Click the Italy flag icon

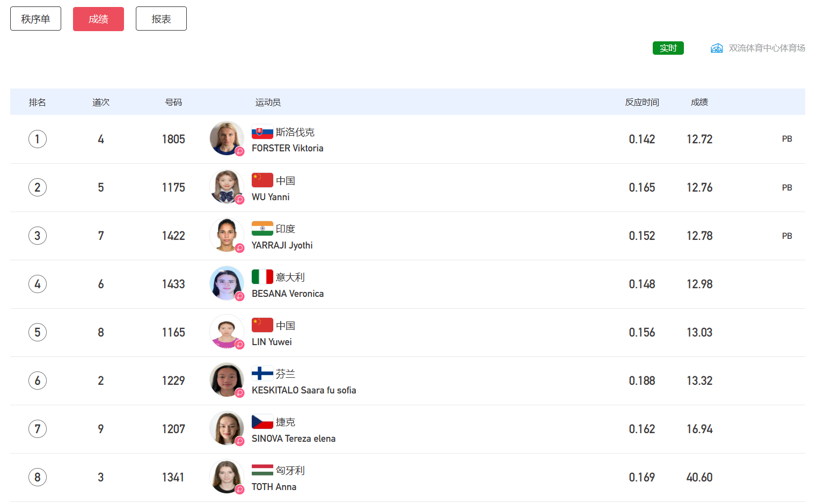coord(262,277)
